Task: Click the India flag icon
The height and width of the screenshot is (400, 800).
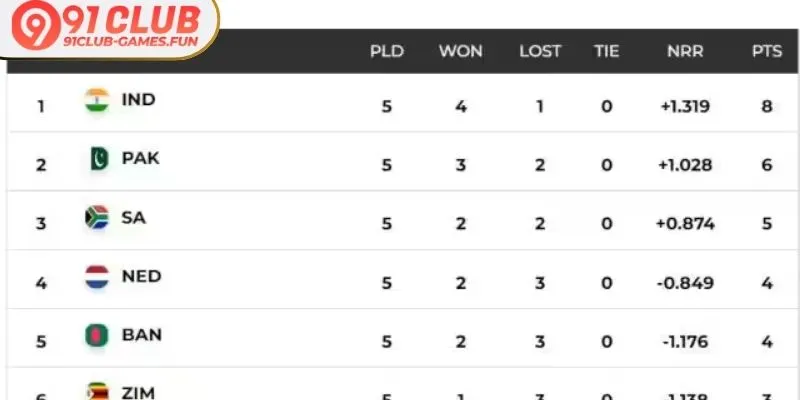Action: [97, 100]
